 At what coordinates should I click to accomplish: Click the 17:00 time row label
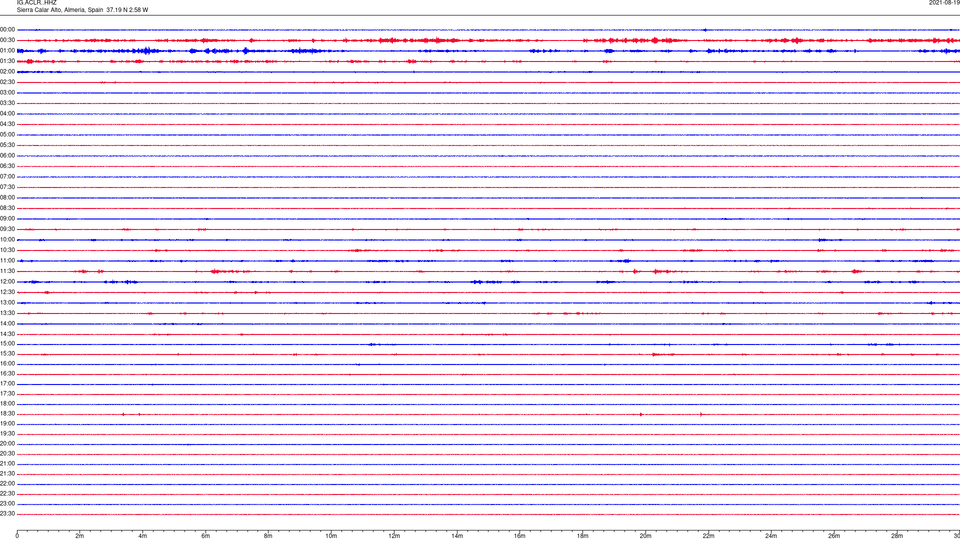(7, 384)
